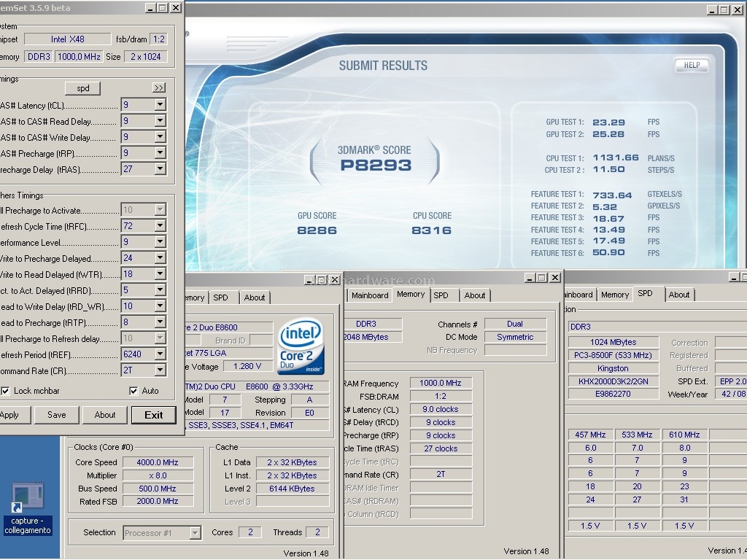Click the 3DMark score P8293
Image resolution: width=747 pixels, height=560 pixels.
(x=376, y=166)
